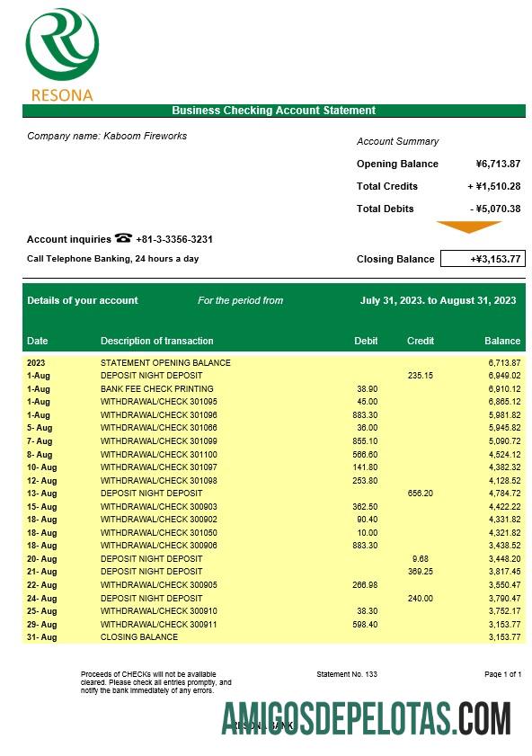Click the Balance column header

(x=502, y=341)
